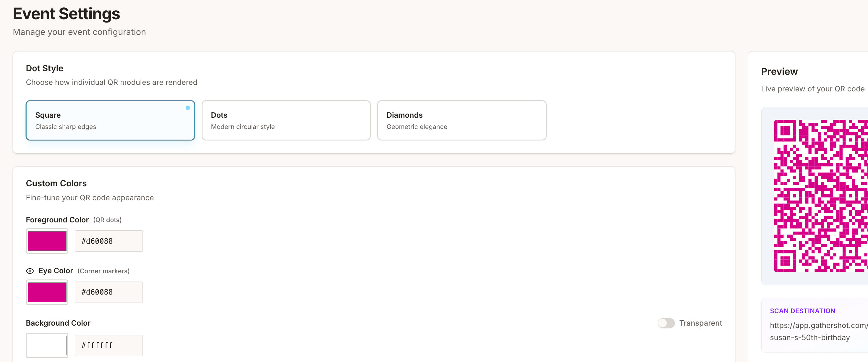Open the Eye Color picker swatch
The width and height of the screenshot is (868, 362).
pyautogui.click(x=47, y=292)
